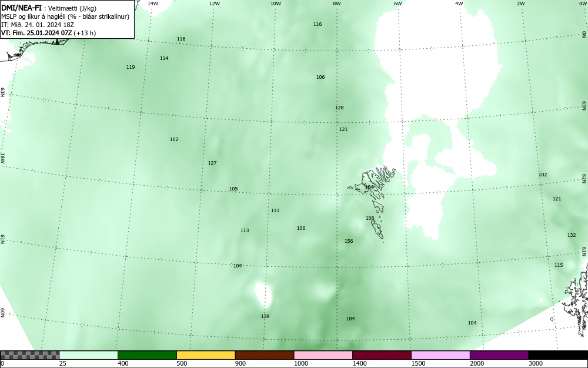Click the maroon 1400-1500 legend swatch
The height and width of the screenshot is (368, 588).
pos(382,355)
